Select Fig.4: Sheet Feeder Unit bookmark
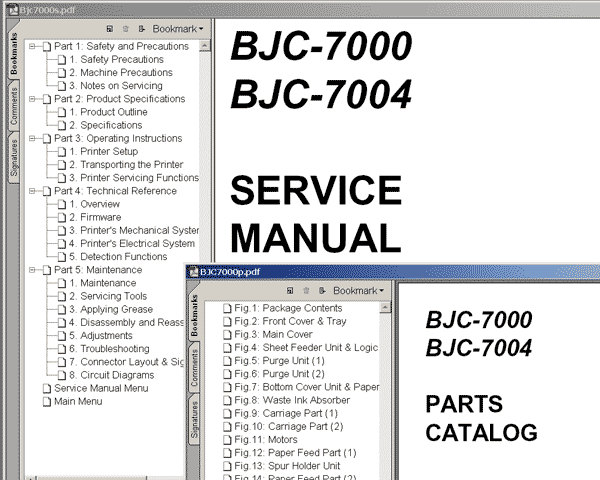The height and width of the screenshot is (480, 600). tap(306, 348)
